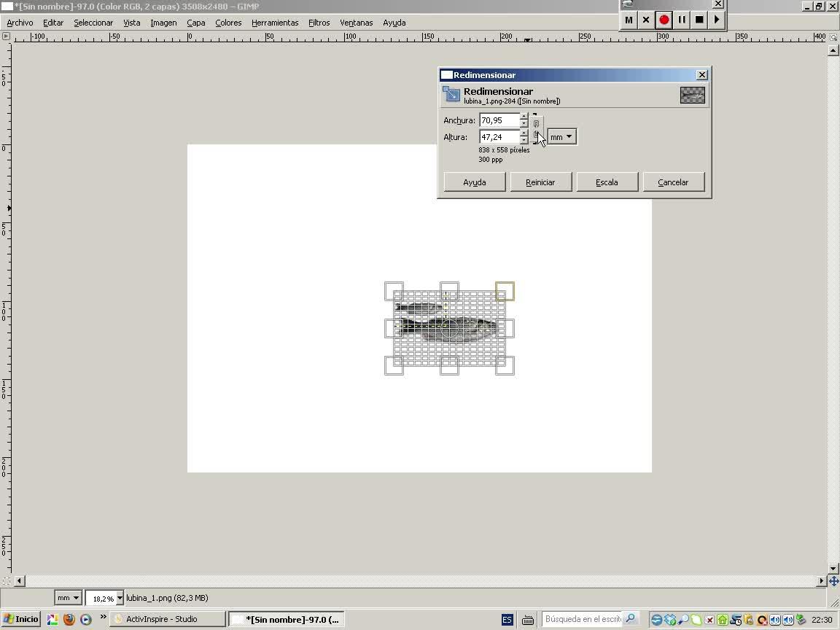
Task: Click the Escala button
Action: (x=607, y=182)
